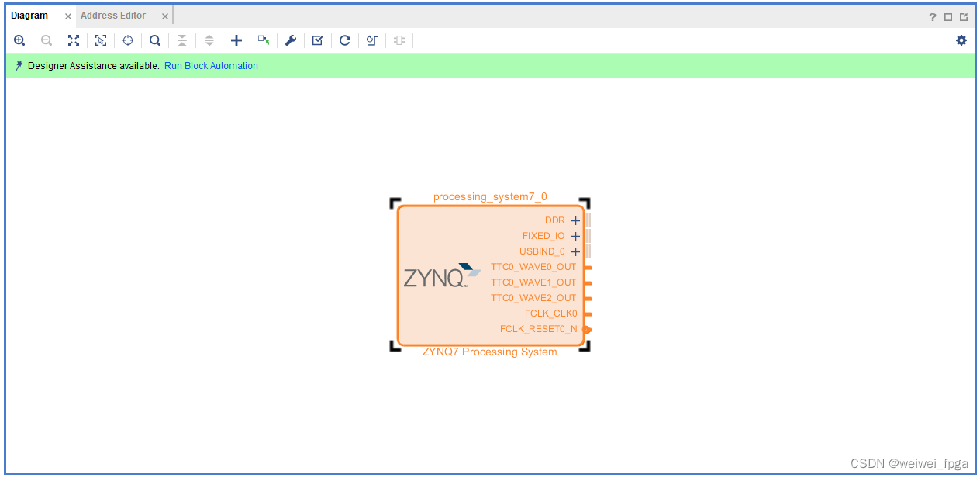
Task: Expand the FIXED_IO interface pin
Action: tap(575, 236)
